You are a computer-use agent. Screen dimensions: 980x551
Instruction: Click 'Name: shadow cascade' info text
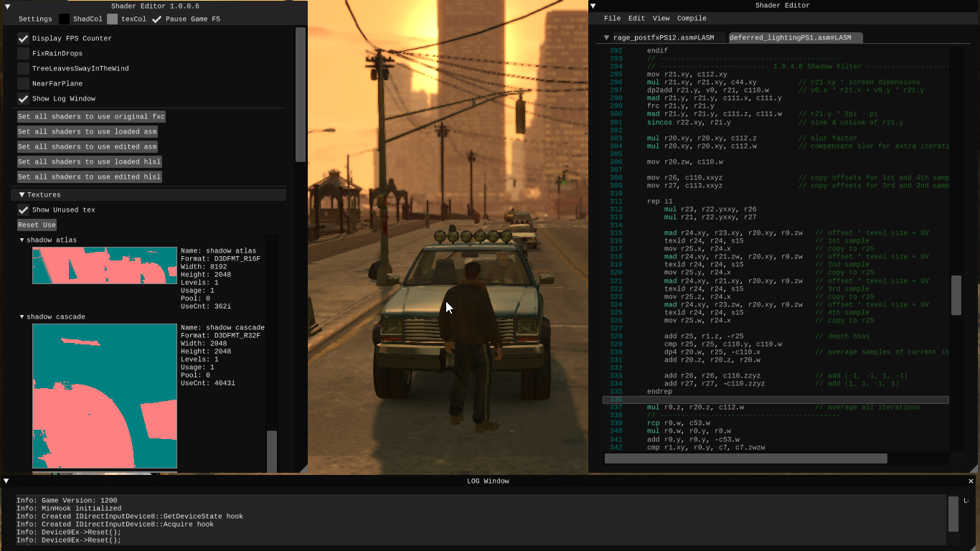coord(222,328)
